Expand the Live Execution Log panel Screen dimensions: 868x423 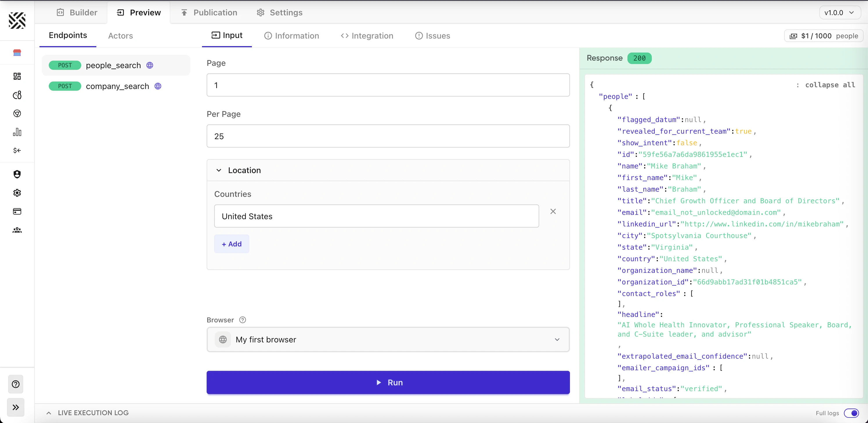49,413
